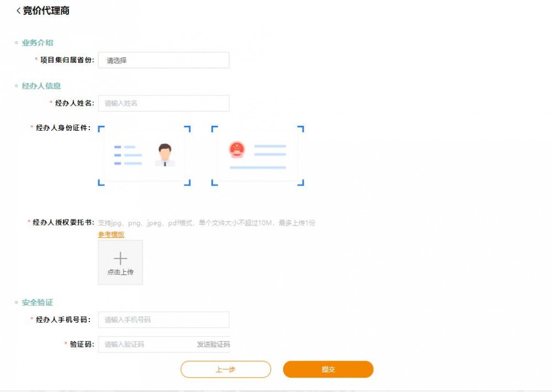Click the back arrow beside 竞价代理商
This screenshot has height=392, width=552.
pyautogui.click(x=18, y=11)
